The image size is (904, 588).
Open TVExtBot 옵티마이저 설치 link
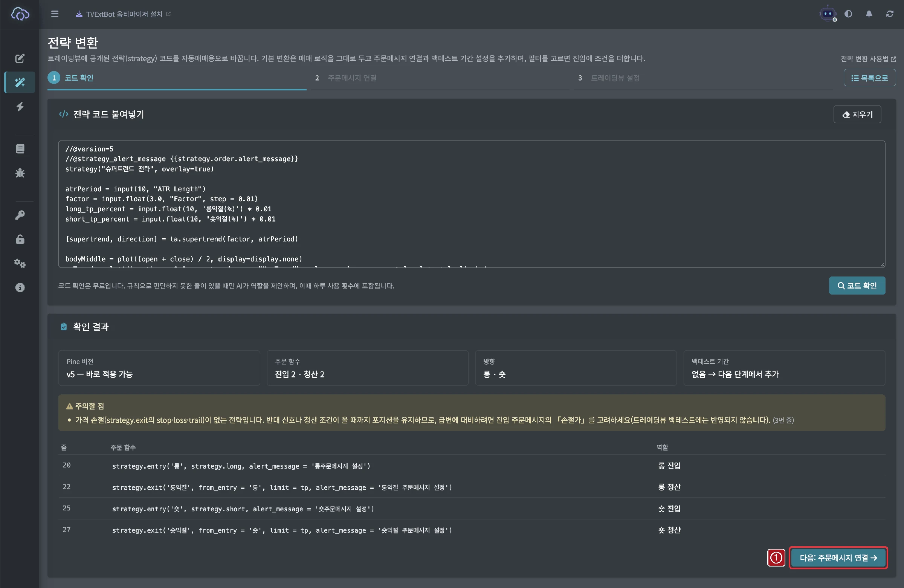[x=124, y=14]
